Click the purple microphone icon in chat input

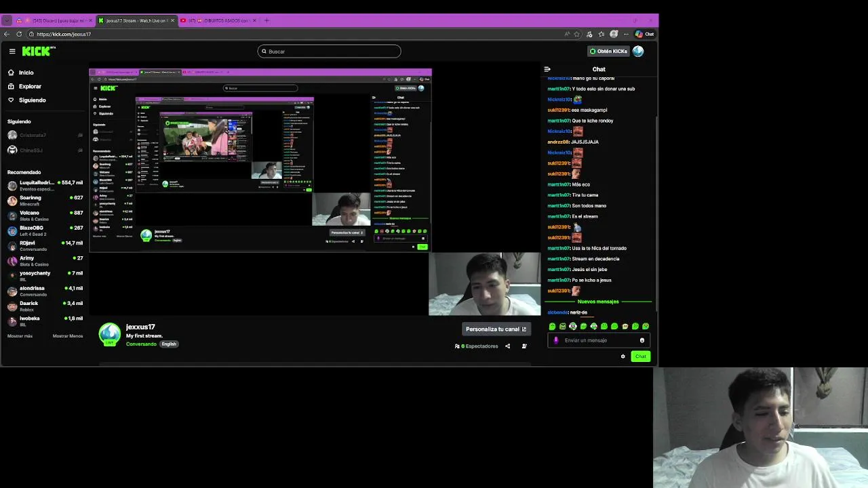(x=556, y=340)
